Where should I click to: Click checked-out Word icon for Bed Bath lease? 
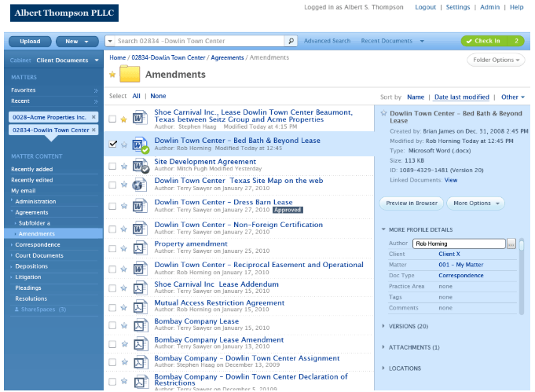[x=141, y=145]
